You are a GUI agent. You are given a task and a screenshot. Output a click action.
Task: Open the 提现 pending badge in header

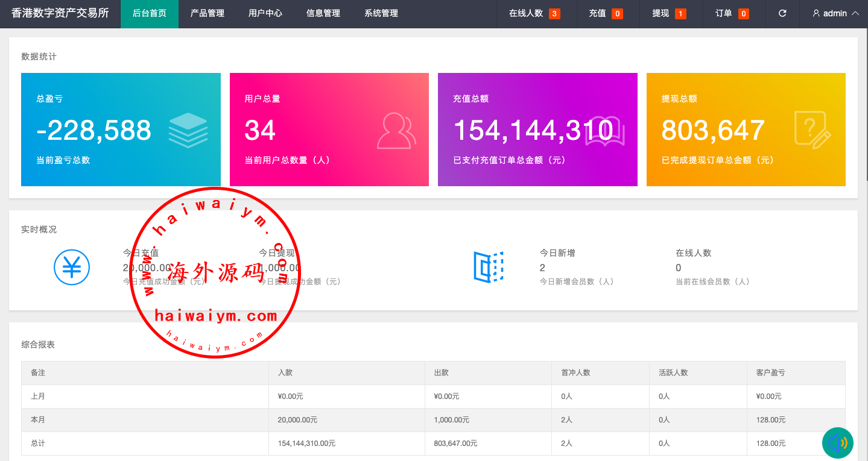point(669,13)
